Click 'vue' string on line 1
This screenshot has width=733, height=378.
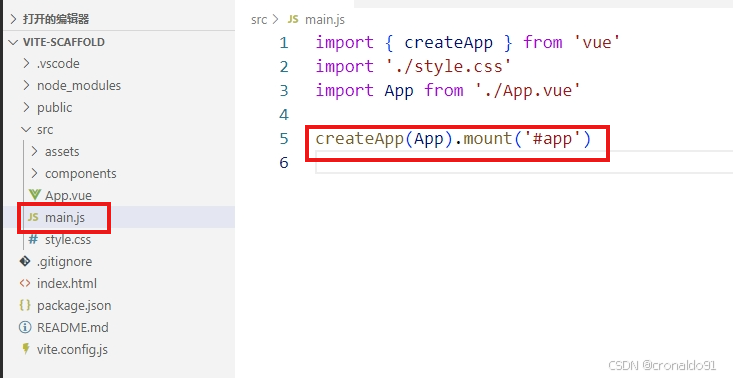pyautogui.click(x=596, y=43)
